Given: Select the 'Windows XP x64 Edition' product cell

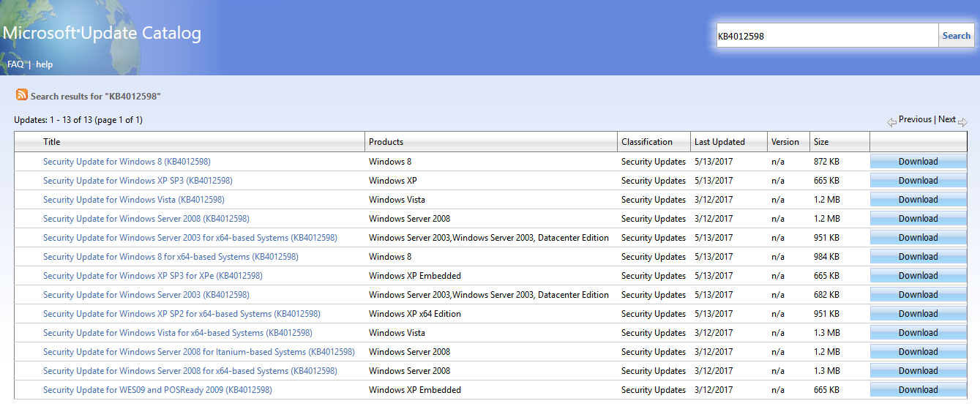Looking at the screenshot, I should [x=415, y=314].
